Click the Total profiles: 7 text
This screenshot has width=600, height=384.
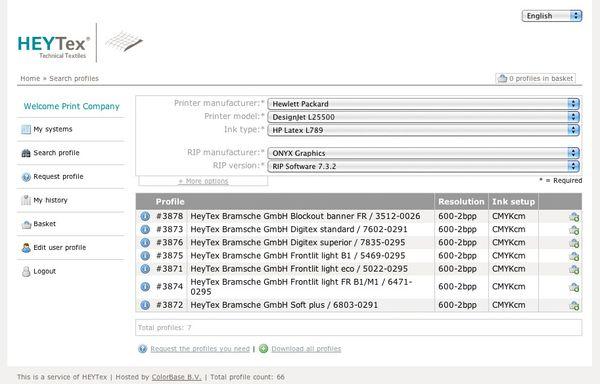(165, 328)
